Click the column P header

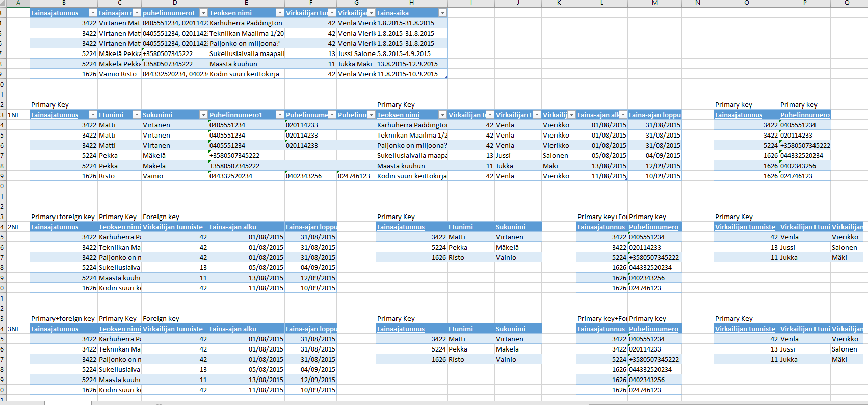click(x=804, y=3)
